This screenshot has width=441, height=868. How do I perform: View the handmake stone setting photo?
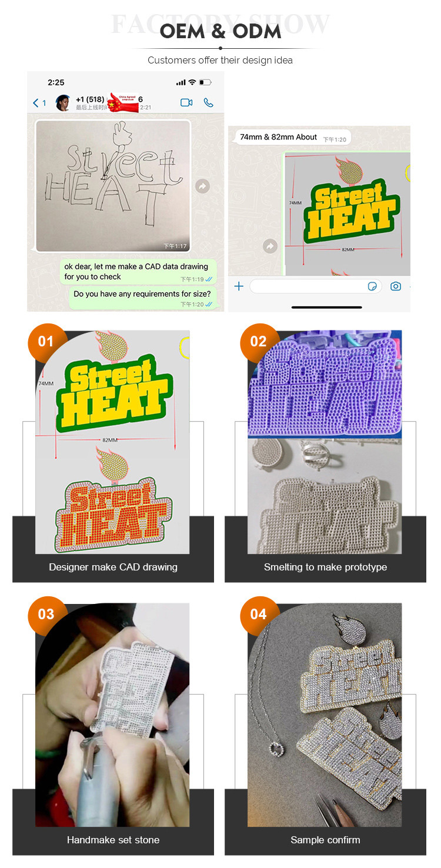[112, 715]
